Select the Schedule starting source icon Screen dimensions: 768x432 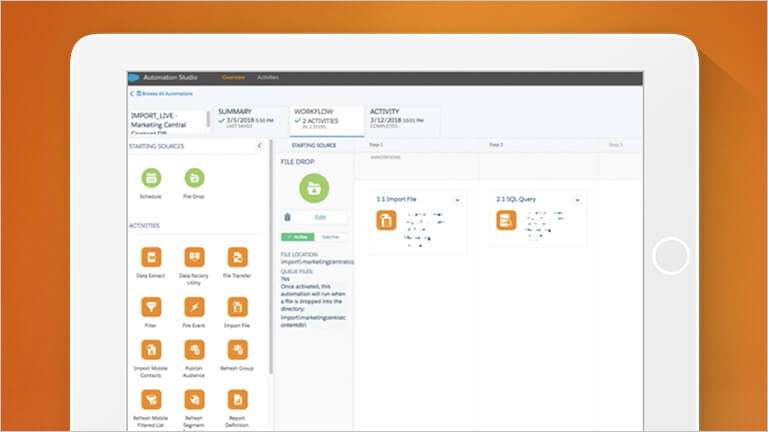151,178
